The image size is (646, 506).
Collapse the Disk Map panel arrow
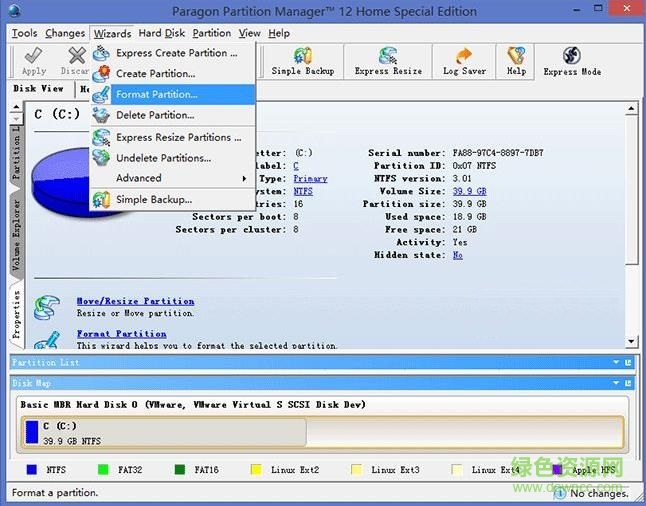[616, 383]
